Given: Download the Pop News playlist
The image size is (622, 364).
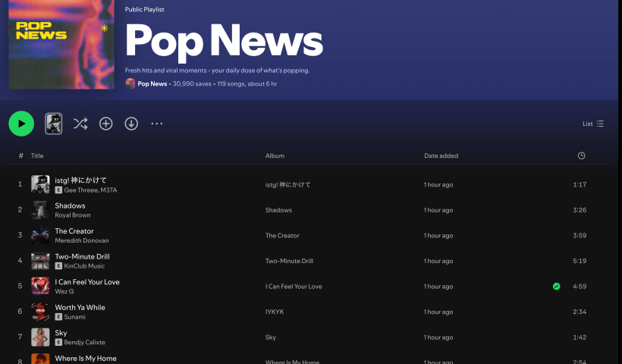Looking at the screenshot, I should pyautogui.click(x=131, y=124).
